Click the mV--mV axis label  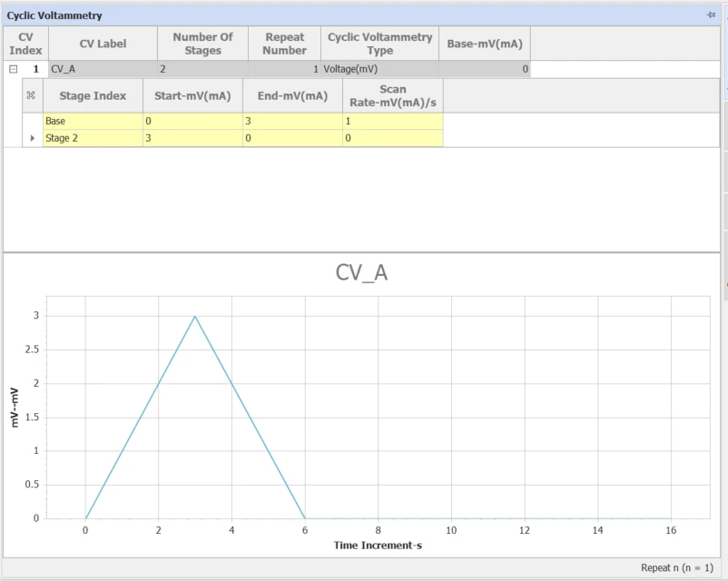point(15,408)
